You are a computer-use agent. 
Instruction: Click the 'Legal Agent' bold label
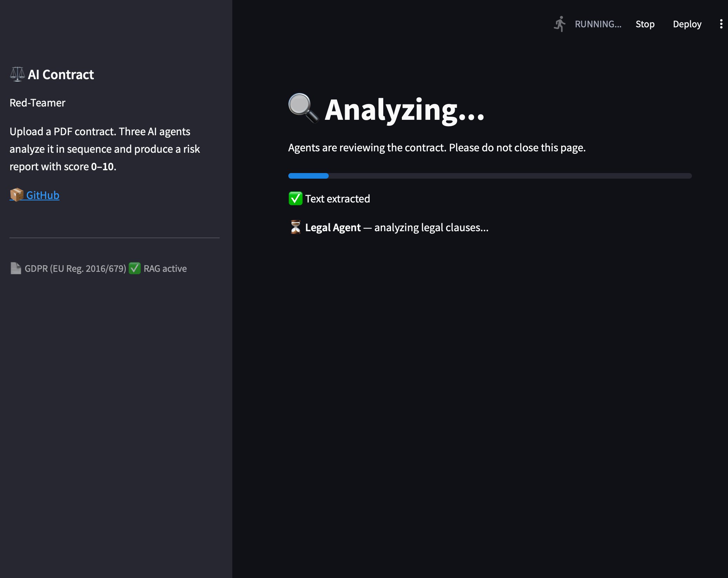pos(333,227)
